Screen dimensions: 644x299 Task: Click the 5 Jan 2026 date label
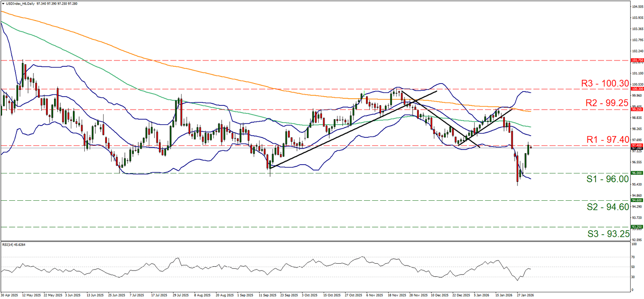pos(480,295)
